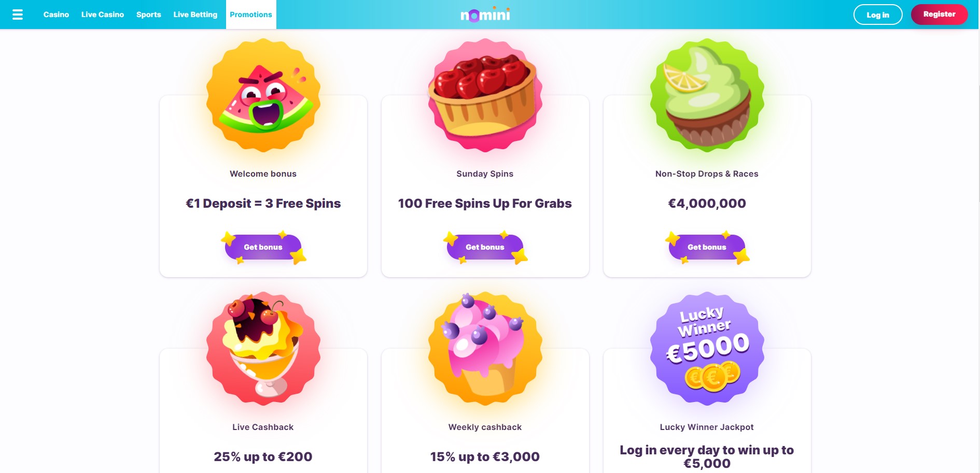This screenshot has width=980, height=473.
Task: Click the cherry pie Sunday Spins icon
Action: (x=485, y=95)
